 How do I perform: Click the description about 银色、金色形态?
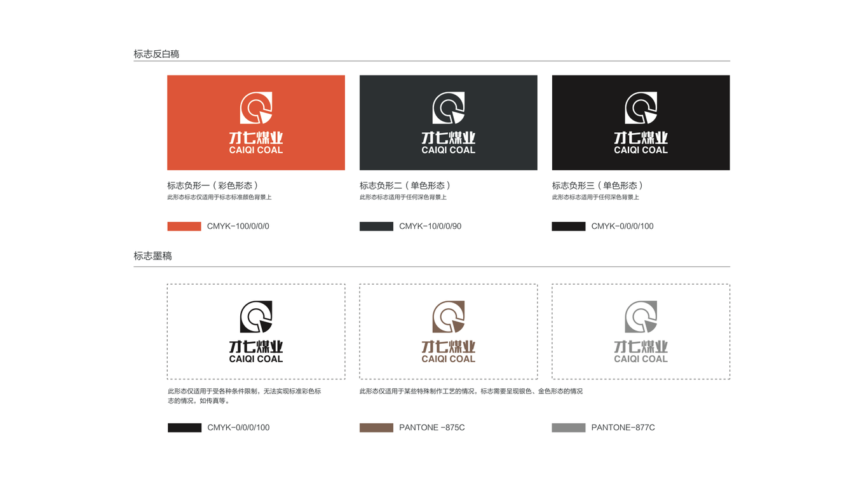(x=471, y=391)
